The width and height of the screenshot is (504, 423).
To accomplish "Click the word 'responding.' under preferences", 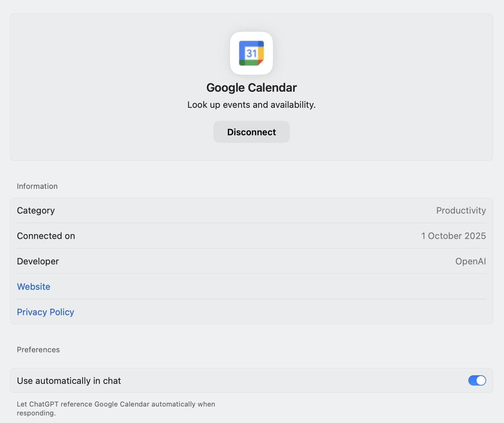I will click(x=36, y=413).
